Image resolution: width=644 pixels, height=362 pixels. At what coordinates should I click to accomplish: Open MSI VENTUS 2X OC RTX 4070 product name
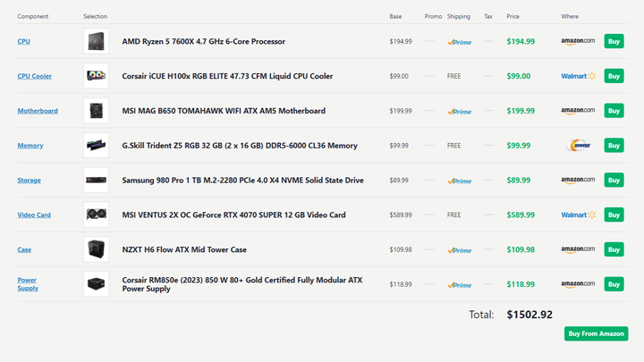233,215
